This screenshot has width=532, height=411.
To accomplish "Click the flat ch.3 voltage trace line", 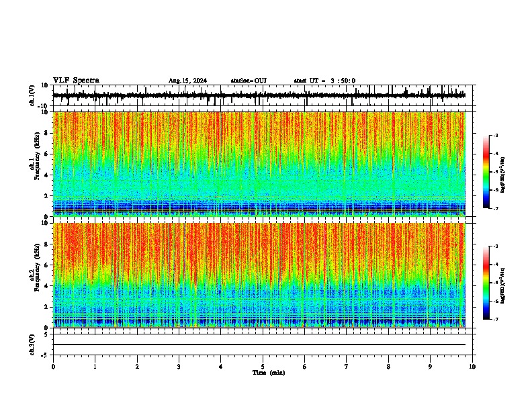I will pos(259,345).
